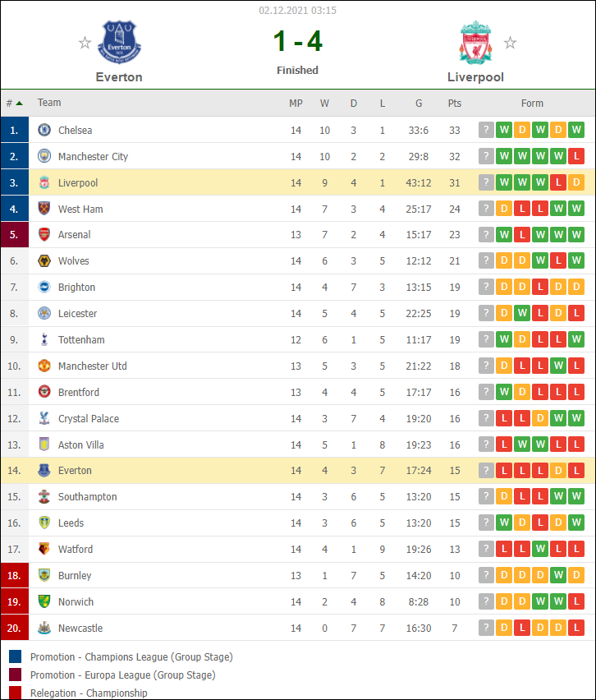Sort standings by MP column header
Image resolution: width=596 pixels, height=700 pixels.
click(x=296, y=104)
